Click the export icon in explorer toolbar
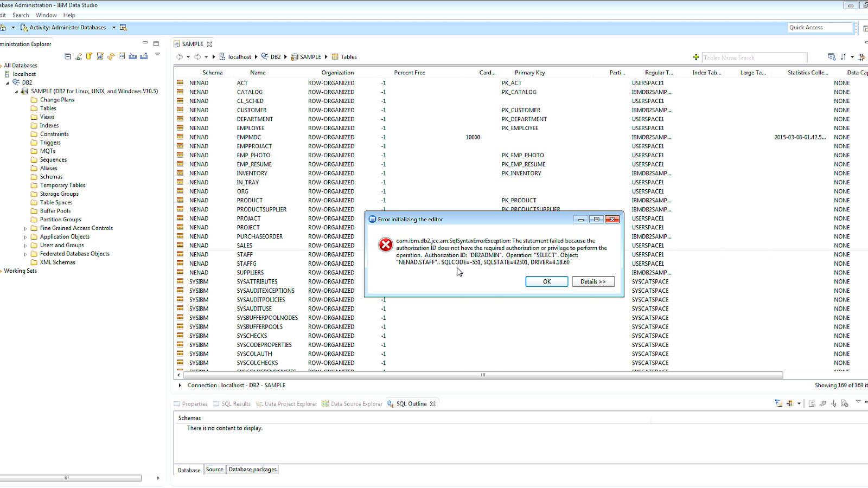 (144, 56)
